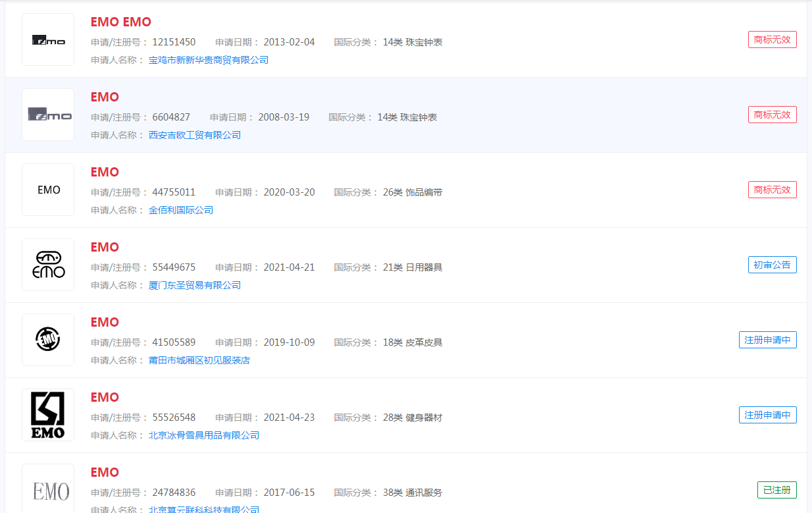Click 商标无效 status tag for 44755011
This screenshot has width=812, height=513.
click(x=773, y=190)
